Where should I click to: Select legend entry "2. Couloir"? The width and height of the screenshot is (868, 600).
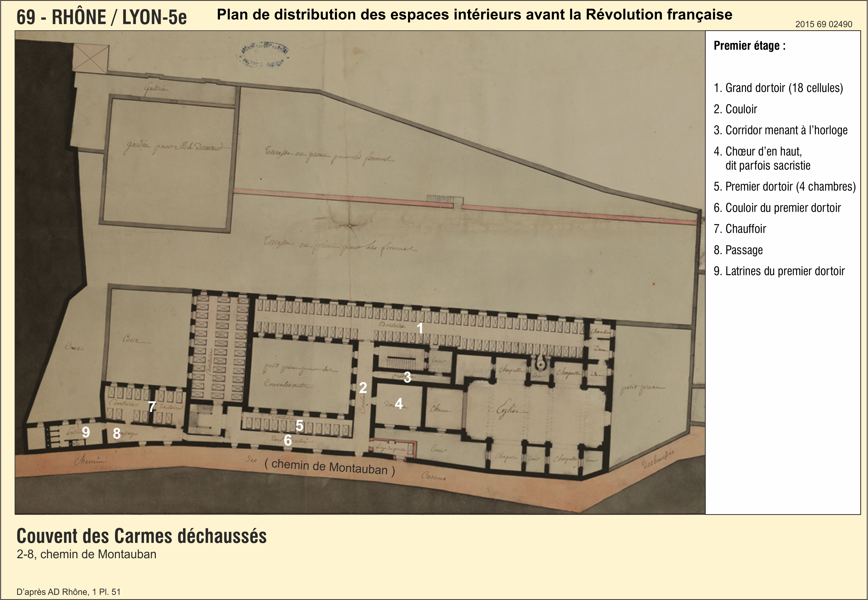[735, 109]
